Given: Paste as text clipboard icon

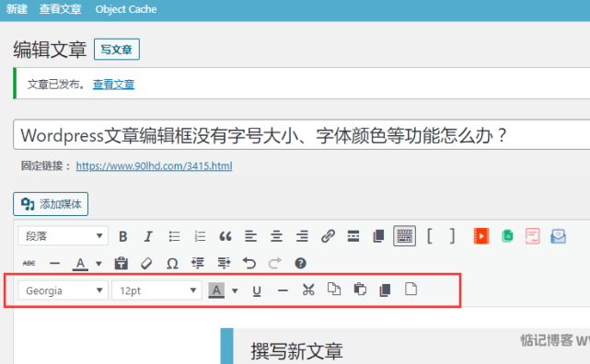Looking at the screenshot, I should click(121, 263).
